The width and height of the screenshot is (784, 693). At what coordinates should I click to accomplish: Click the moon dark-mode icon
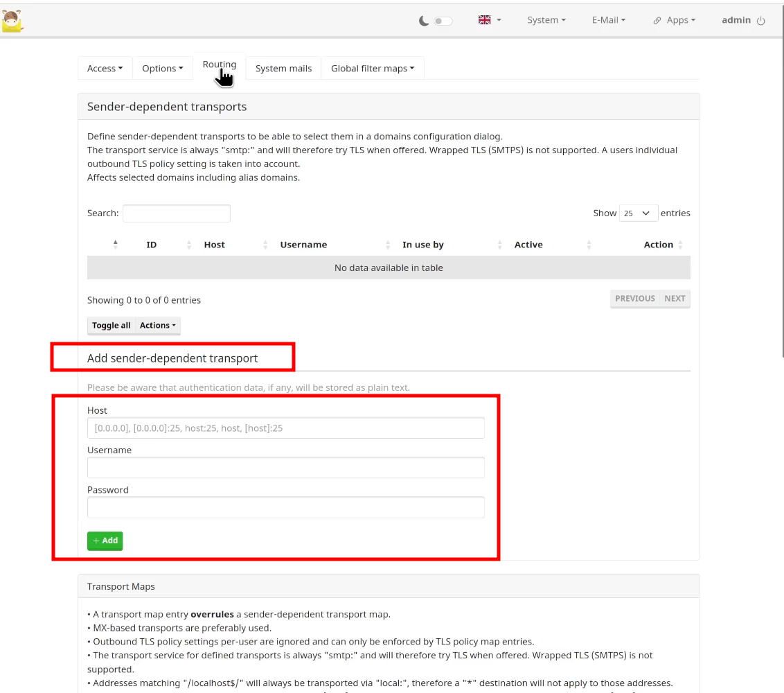(x=423, y=21)
